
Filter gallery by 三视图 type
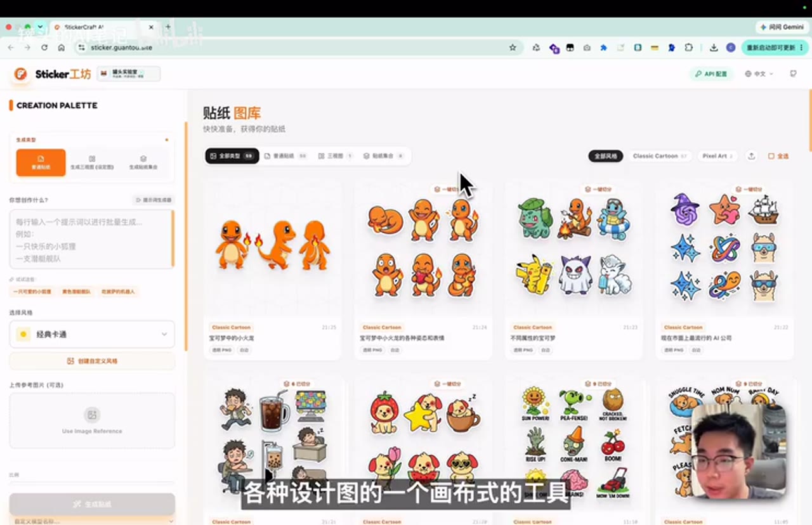tap(335, 156)
